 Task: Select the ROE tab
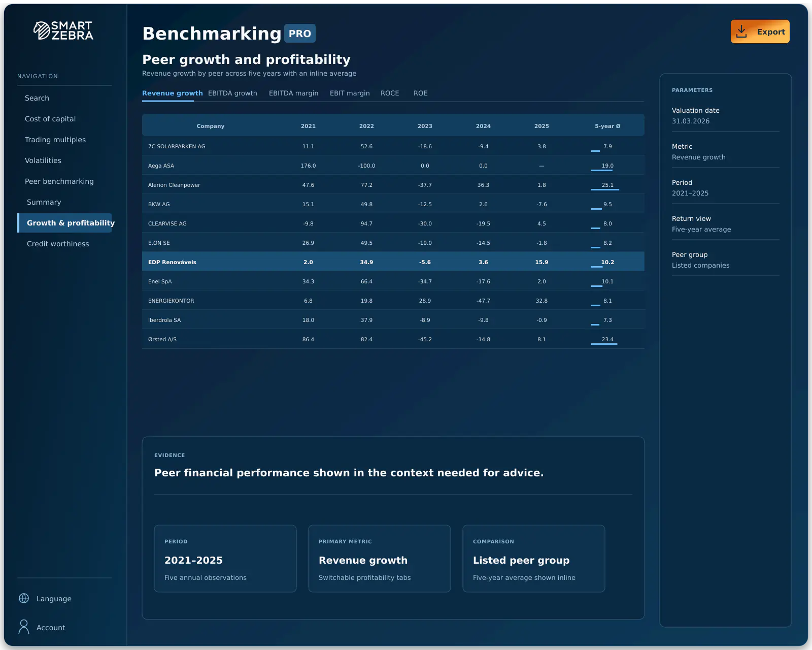pos(420,93)
